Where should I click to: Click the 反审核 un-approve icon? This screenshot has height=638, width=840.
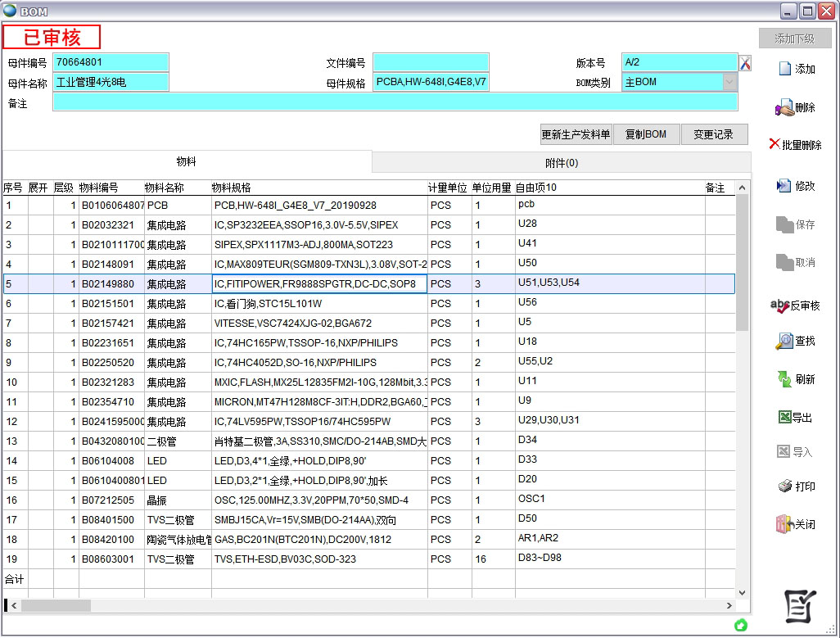tap(795, 305)
